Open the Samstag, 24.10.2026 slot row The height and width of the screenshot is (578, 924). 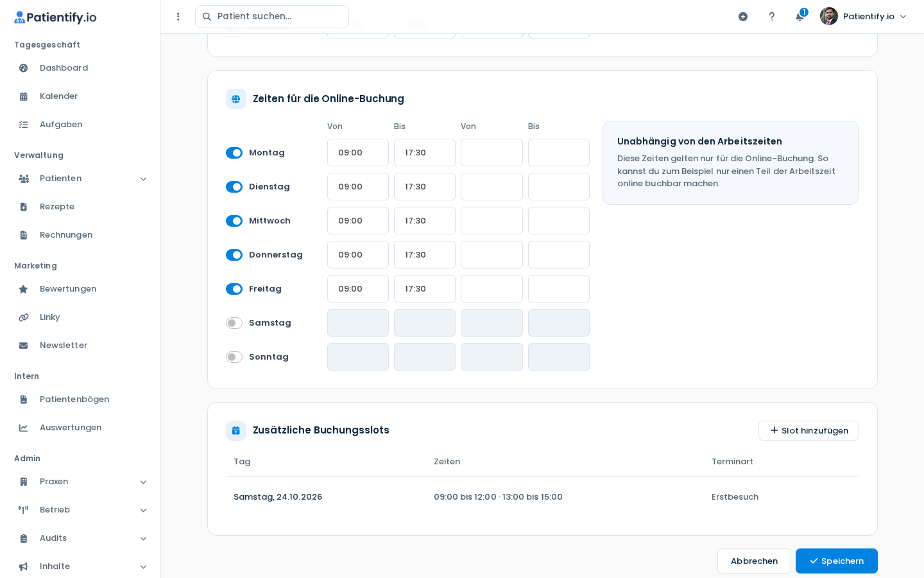(x=542, y=497)
